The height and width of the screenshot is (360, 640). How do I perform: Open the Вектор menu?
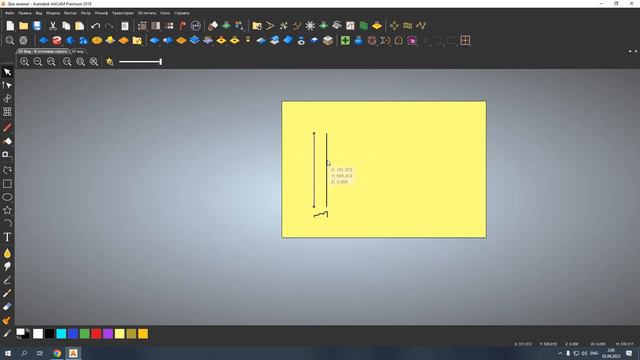(x=70, y=13)
